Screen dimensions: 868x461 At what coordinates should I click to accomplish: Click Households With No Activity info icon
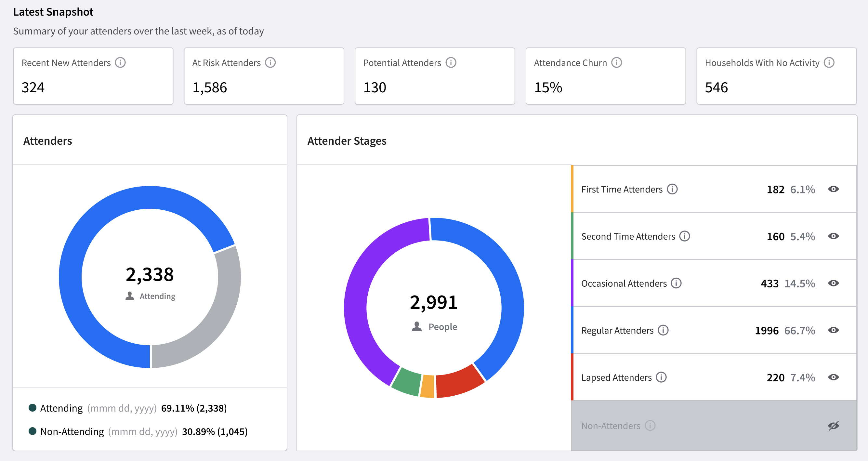coord(829,63)
